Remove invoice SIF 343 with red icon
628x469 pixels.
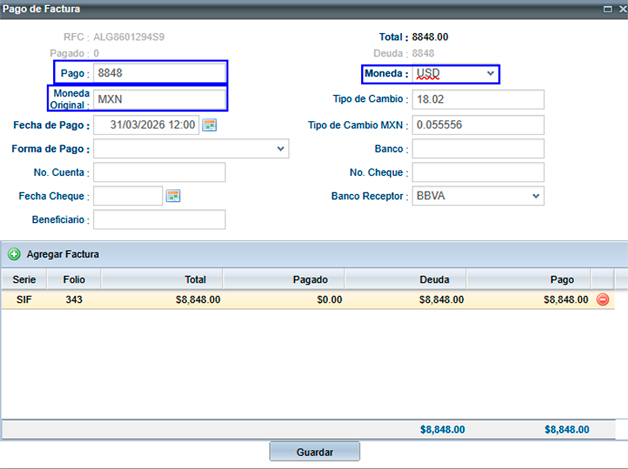[603, 299]
